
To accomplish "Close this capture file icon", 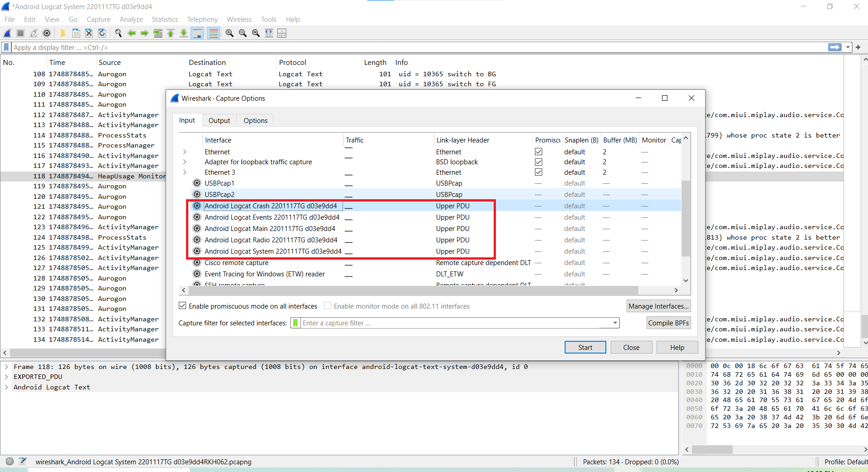I will 89,33.
